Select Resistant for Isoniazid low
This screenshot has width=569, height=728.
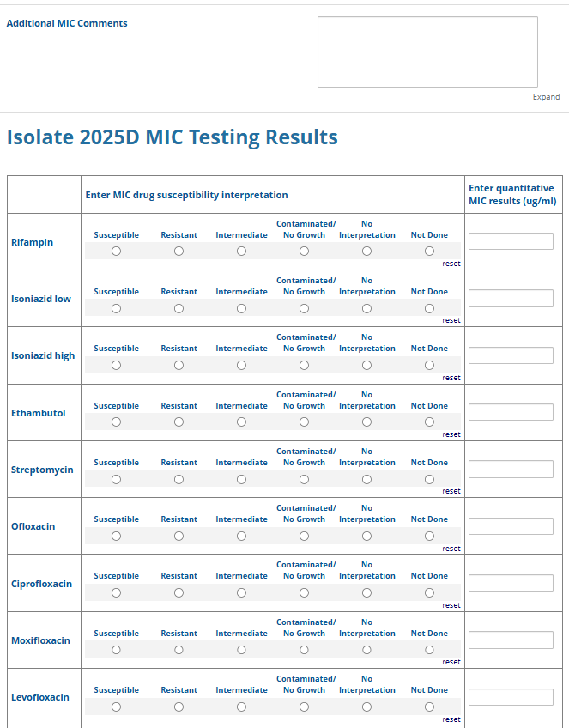point(179,308)
